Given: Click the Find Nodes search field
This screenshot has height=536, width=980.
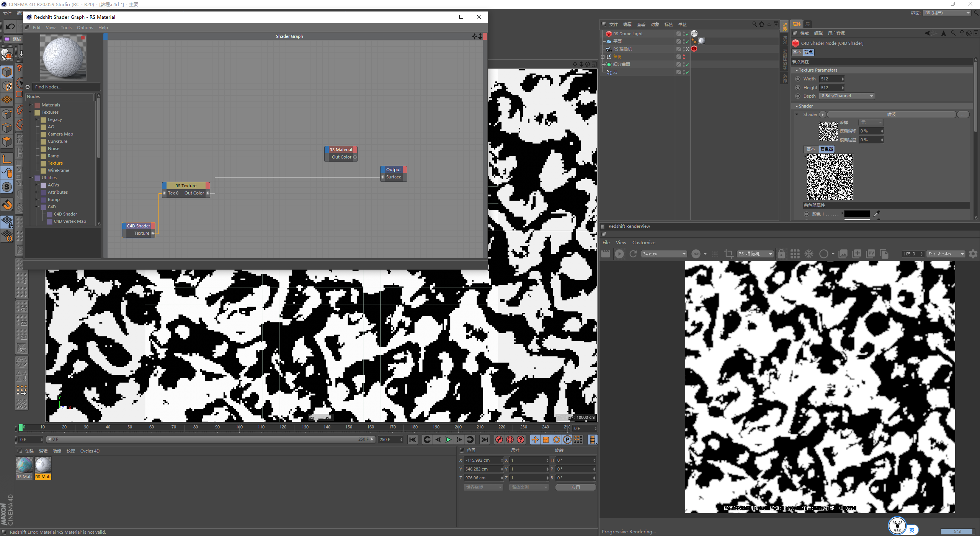Looking at the screenshot, I should tap(66, 87).
